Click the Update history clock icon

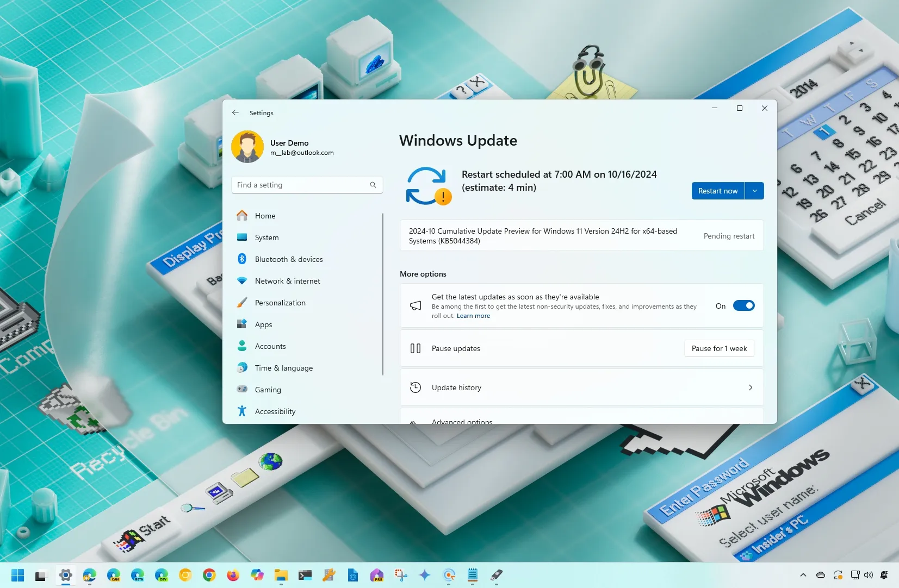(416, 387)
